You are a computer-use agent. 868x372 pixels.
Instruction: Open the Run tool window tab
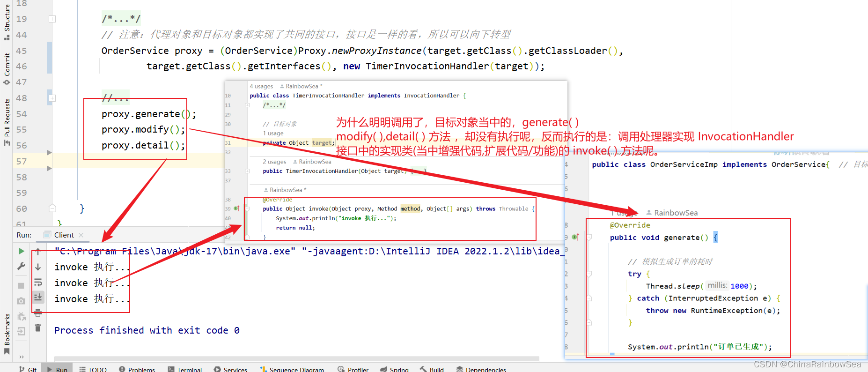click(57, 369)
